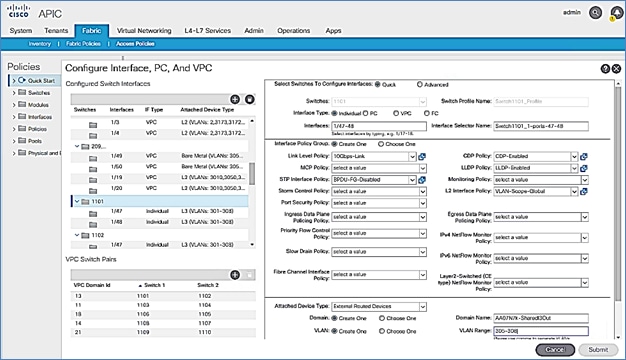The width and height of the screenshot is (626, 360).
Task: Select Create One for Interface Policy Group
Action: [x=335, y=144]
